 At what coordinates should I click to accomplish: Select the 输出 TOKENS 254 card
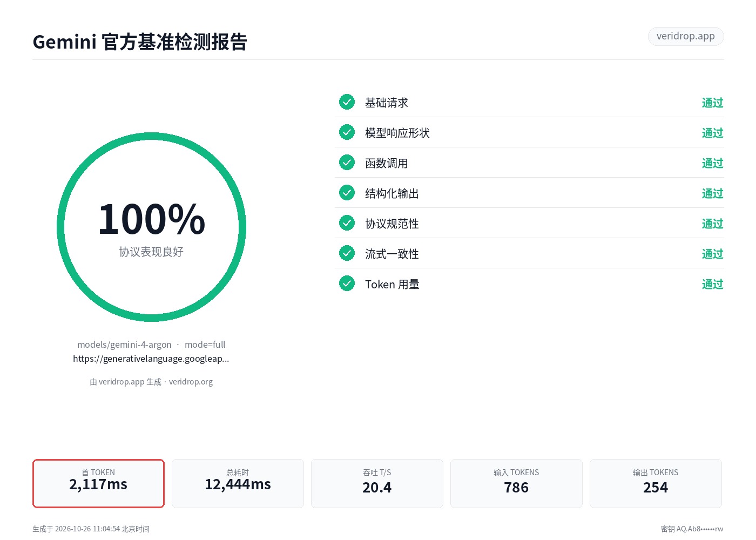click(656, 483)
